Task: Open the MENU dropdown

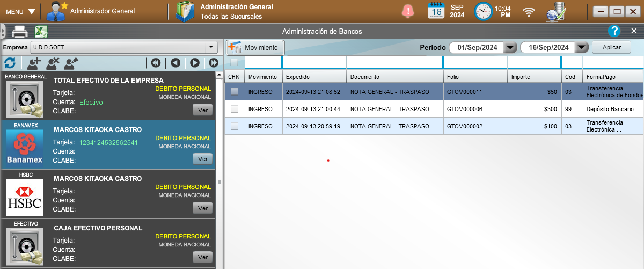Action: pos(20,12)
